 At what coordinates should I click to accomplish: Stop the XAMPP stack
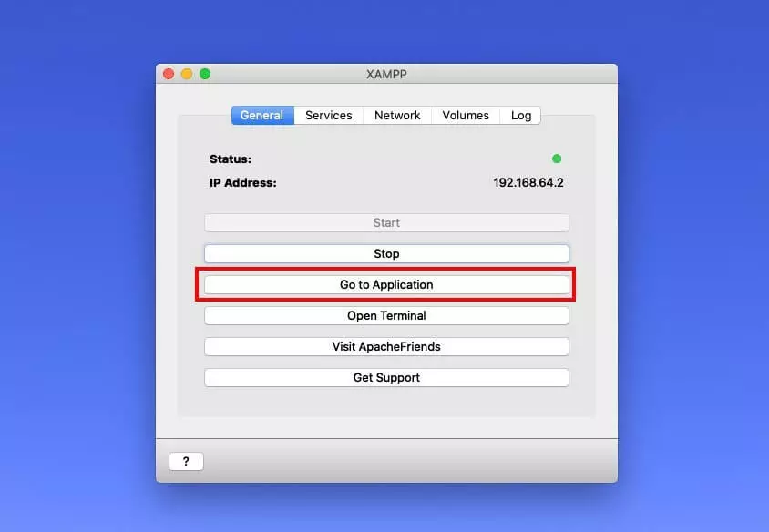386,253
